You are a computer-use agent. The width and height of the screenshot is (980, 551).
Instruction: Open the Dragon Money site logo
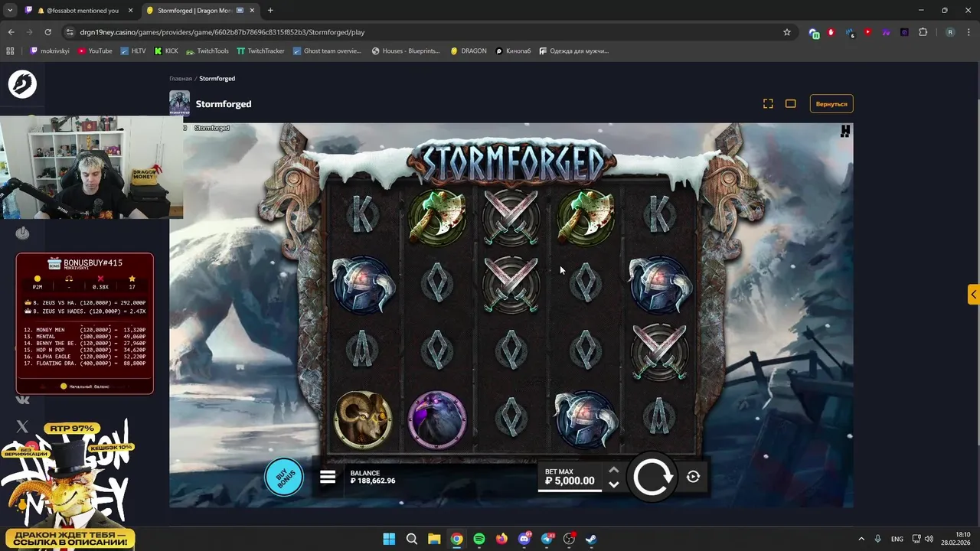tap(22, 84)
